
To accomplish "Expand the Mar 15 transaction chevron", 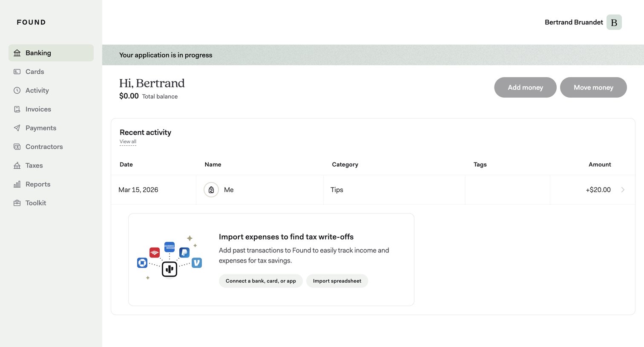I will tap(623, 190).
